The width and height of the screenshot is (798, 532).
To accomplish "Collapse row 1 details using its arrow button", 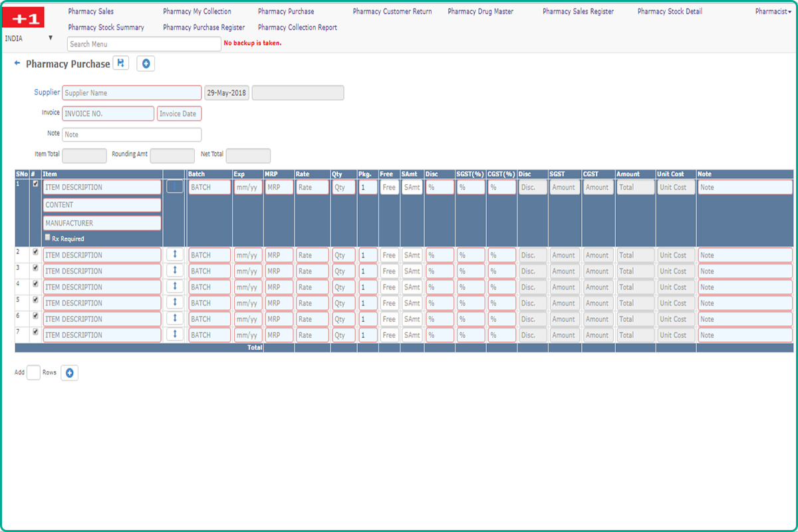I will [x=174, y=187].
